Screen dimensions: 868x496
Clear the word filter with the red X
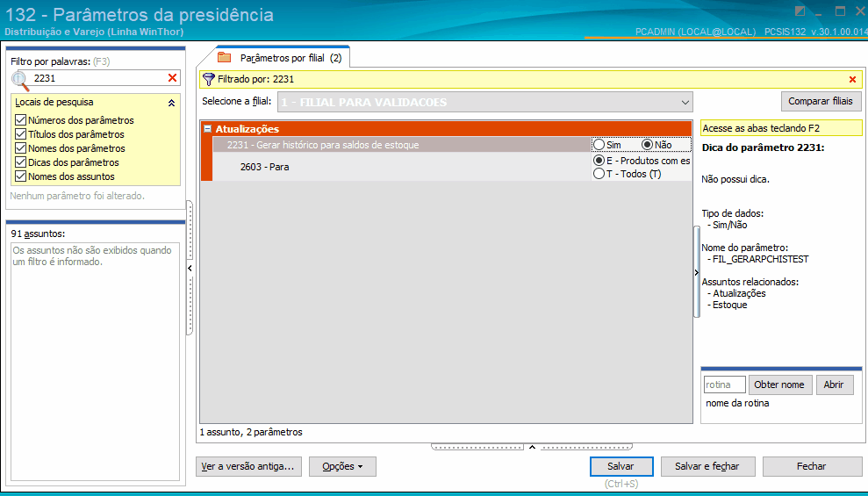click(x=172, y=78)
